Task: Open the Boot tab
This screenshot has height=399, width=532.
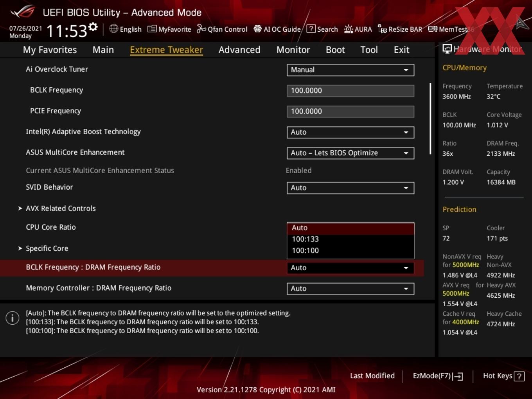Action: point(335,50)
